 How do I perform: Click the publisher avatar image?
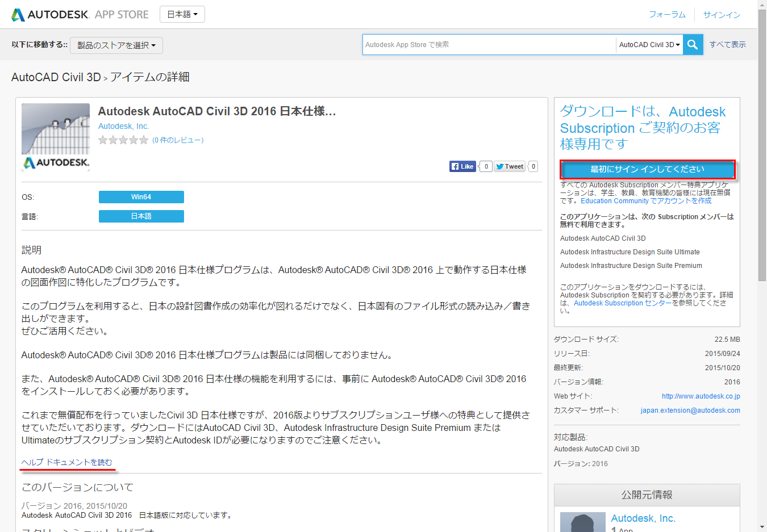tap(583, 522)
